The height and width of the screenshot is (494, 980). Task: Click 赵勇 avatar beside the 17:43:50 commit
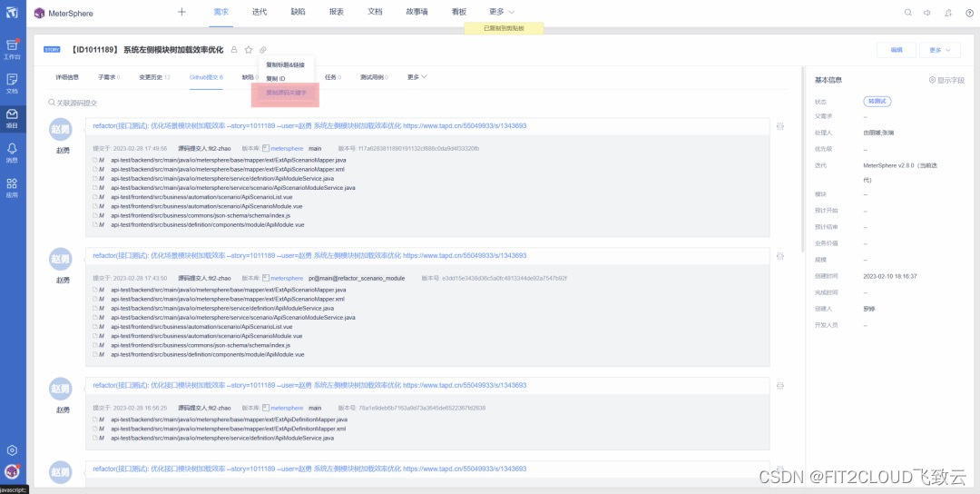[61, 260]
